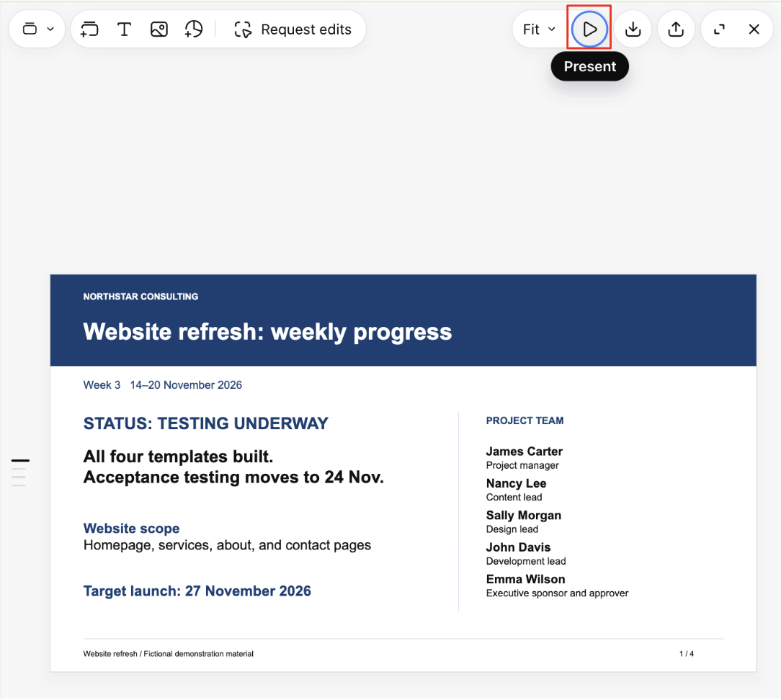Share or export the presentation
The width and height of the screenshot is (781, 700).
pyautogui.click(x=676, y=30)
